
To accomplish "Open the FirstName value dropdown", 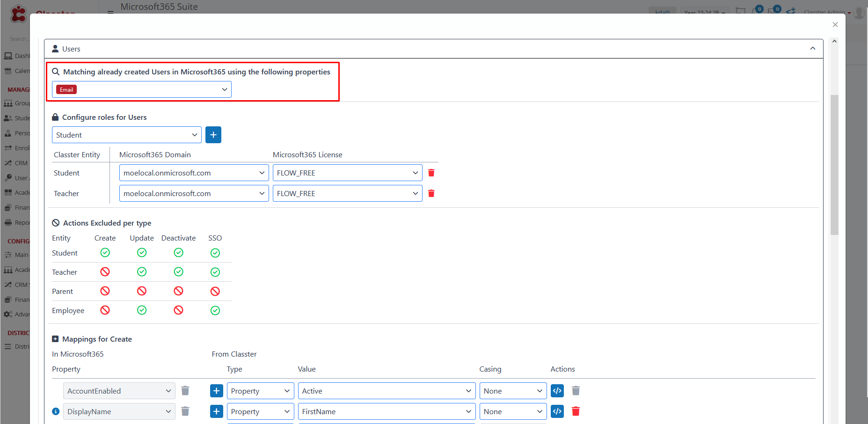I will pos(387,411).
